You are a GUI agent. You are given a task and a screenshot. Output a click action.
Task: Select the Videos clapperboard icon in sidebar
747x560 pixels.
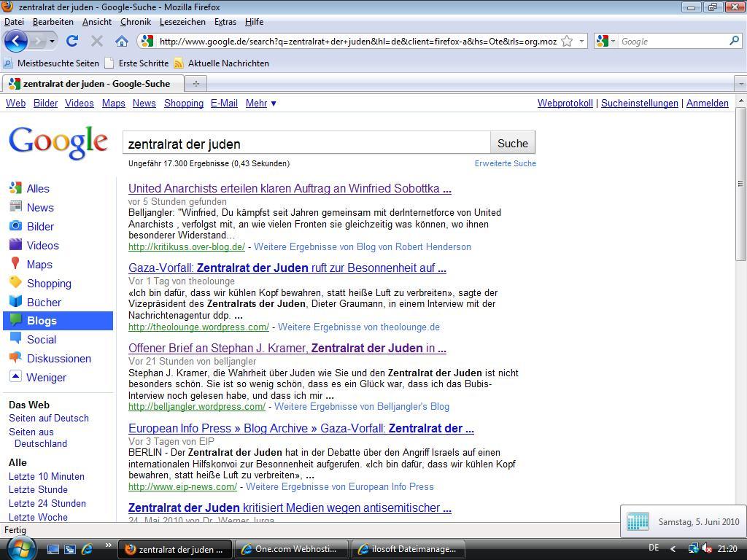pyautogui.click(x=15, y=245)
